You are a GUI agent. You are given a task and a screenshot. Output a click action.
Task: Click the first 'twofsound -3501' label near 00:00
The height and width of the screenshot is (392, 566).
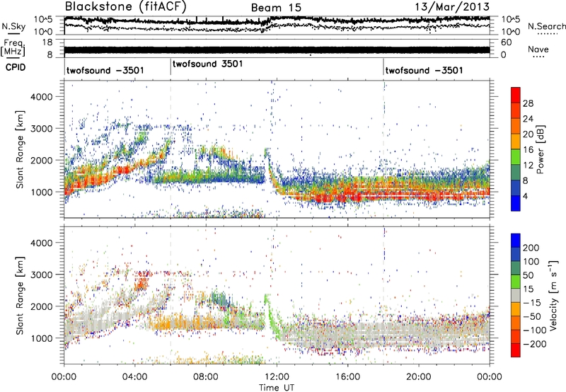[105, 70]
